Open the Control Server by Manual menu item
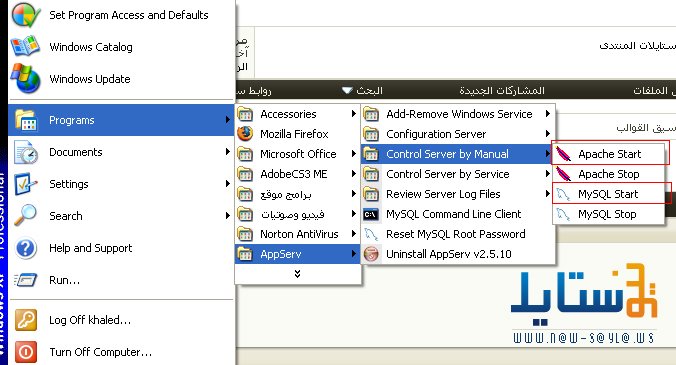Screen dimensions: 676x365 457,154
